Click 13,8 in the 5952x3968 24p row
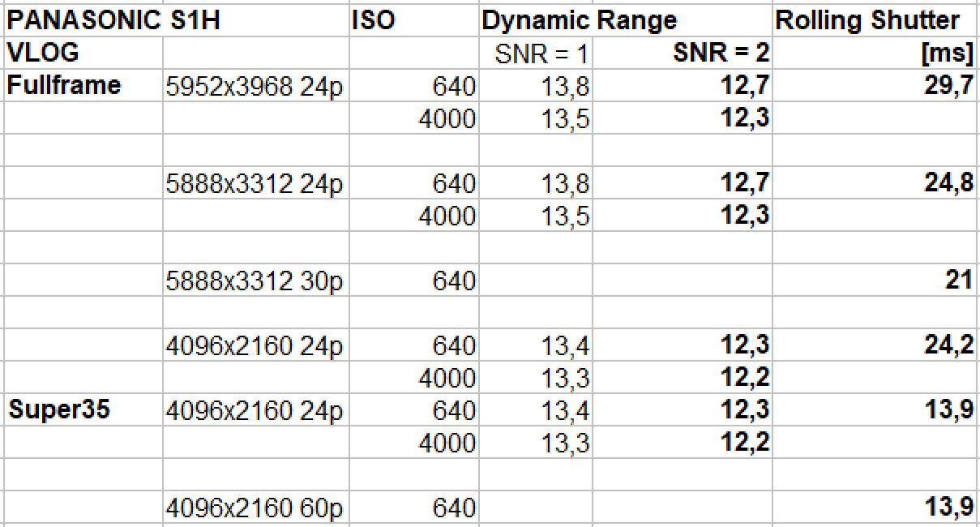 click(x=565, y=87)
